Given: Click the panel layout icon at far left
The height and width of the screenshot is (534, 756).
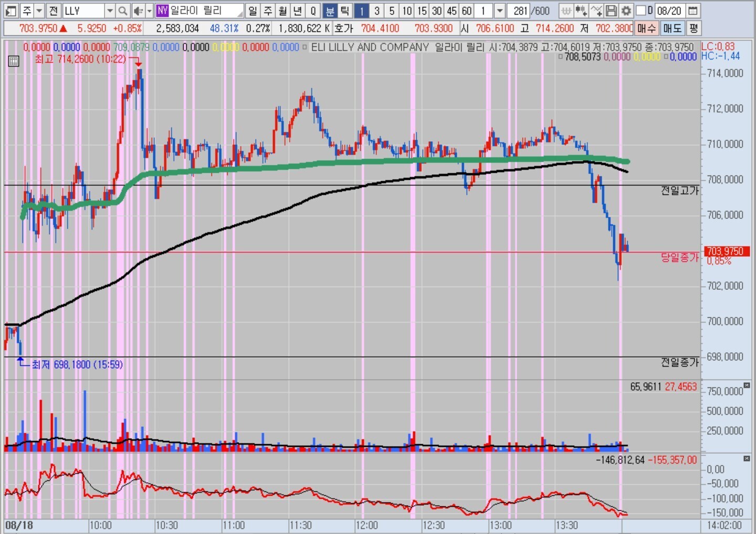Looking at the screenshot, I should pos(10,11).
